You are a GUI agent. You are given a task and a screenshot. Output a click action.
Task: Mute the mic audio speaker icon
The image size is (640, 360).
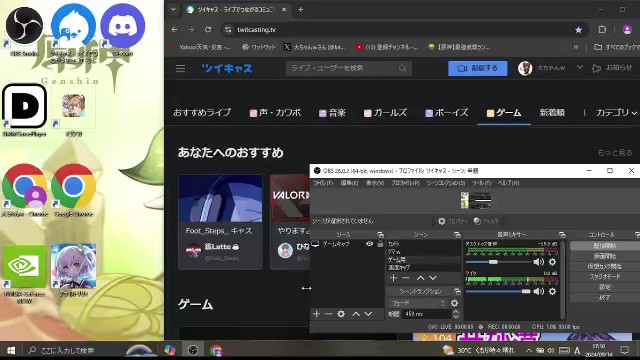pyautogui.click(x=539, y=291)
